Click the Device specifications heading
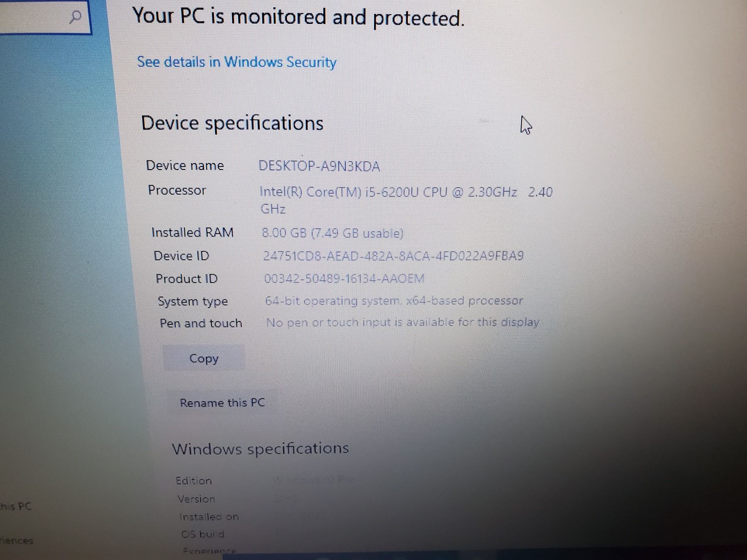747x560 pixels. 232,123
